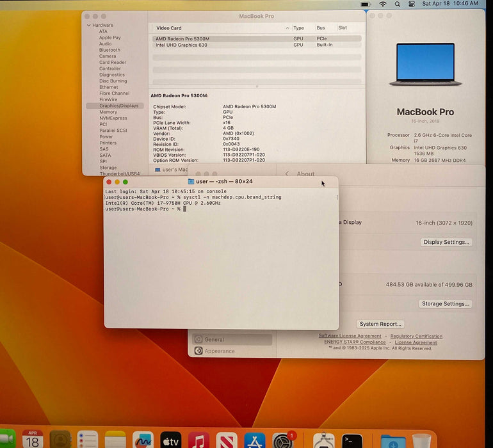Select General in System Settings sidebar

232,339
